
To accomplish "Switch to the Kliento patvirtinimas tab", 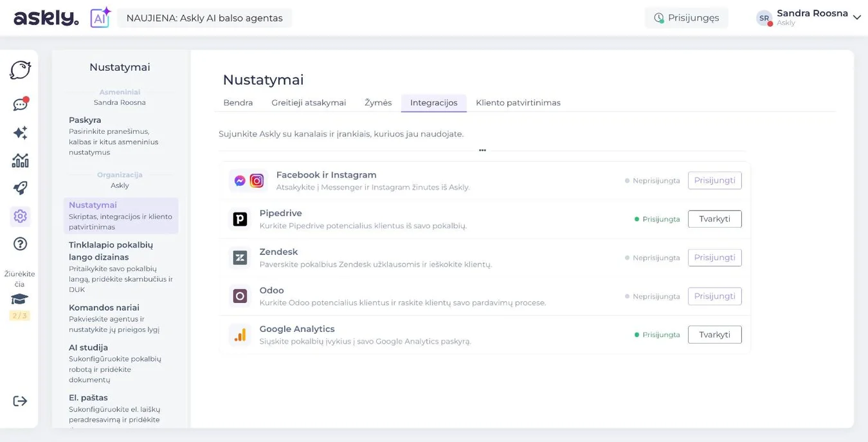I will 518,103.
